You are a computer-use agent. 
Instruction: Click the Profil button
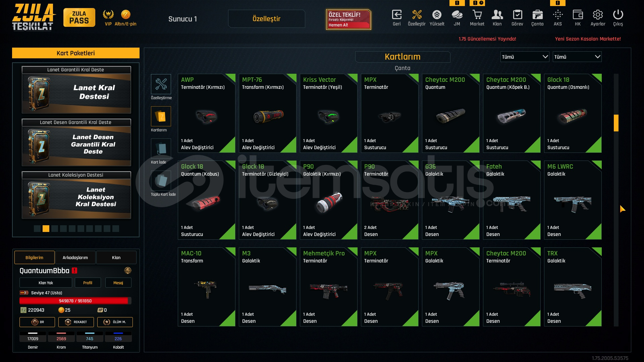88,283
